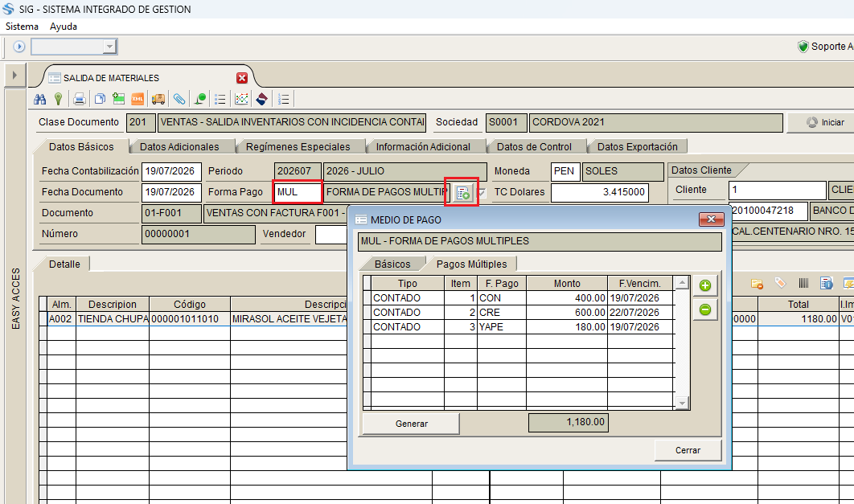Select the Básicos tab in Medio de Pago

pyautogui.click(x=392, y=264)
